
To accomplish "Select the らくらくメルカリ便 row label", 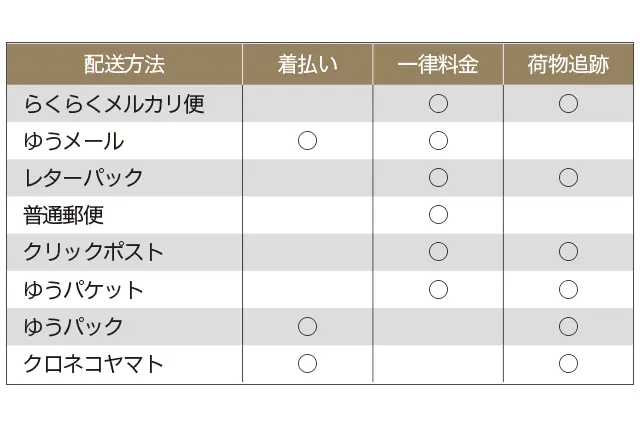I will coord(114,104).
